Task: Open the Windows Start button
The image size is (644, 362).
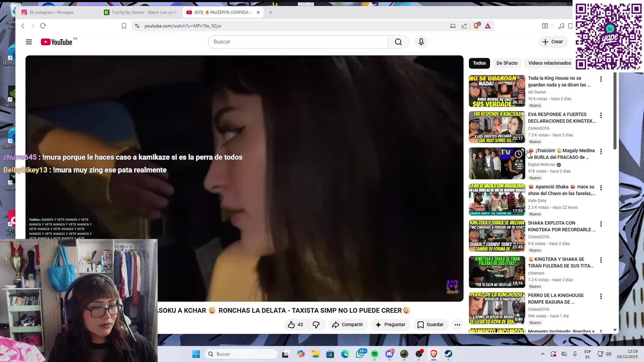Action: 196,354
